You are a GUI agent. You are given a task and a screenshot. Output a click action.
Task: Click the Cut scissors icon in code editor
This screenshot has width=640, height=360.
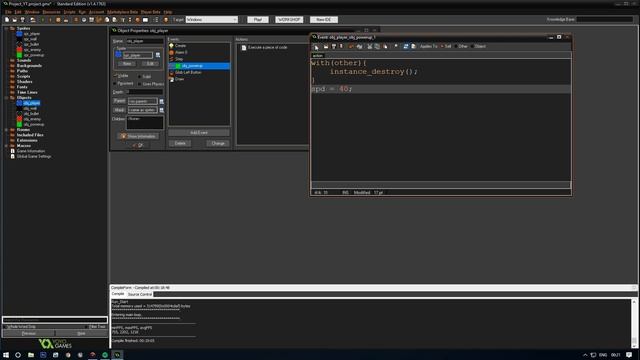pyautogui.click(x=369, y=47)
